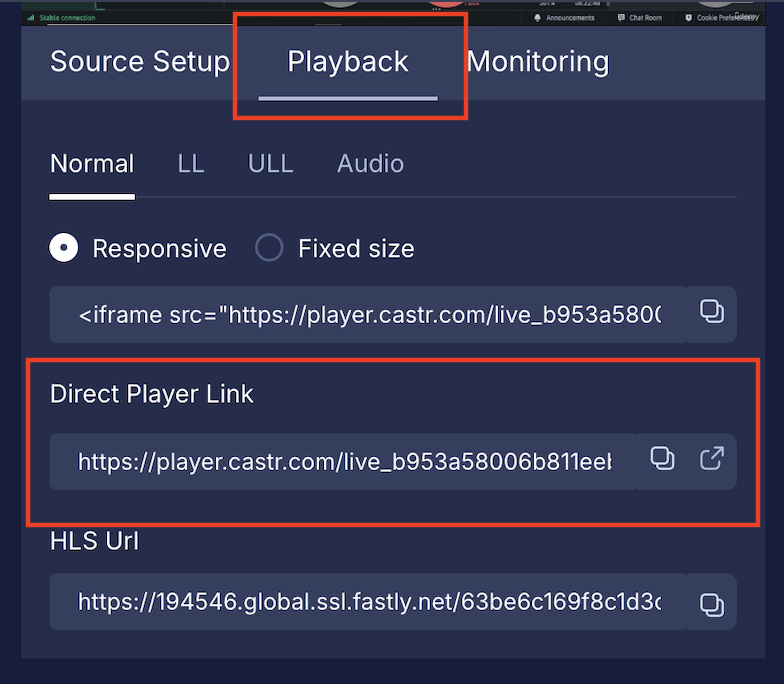Copy the Direct Player Link
This screenshot has width=784, height=684.
pyautogui.click(x=662, y=459)
